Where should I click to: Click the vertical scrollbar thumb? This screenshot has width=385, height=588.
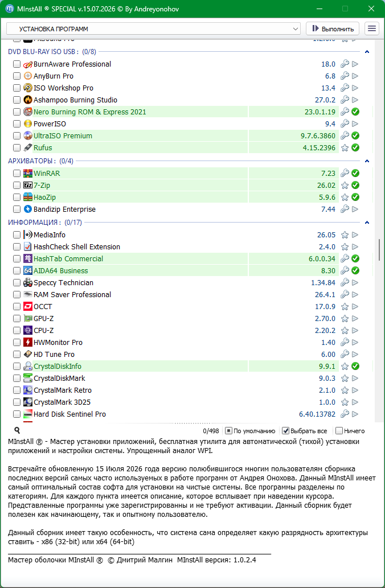click(x=380, y=249)
